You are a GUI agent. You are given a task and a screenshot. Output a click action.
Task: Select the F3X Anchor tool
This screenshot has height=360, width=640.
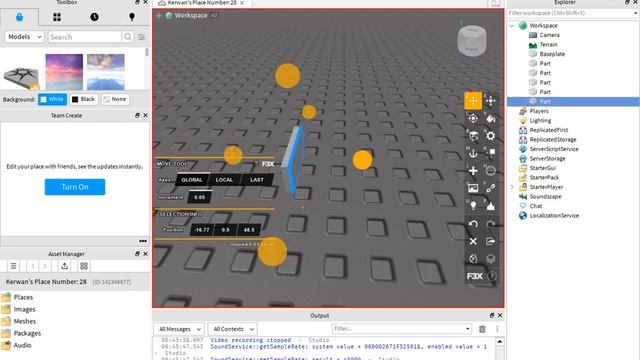(473, 153)
